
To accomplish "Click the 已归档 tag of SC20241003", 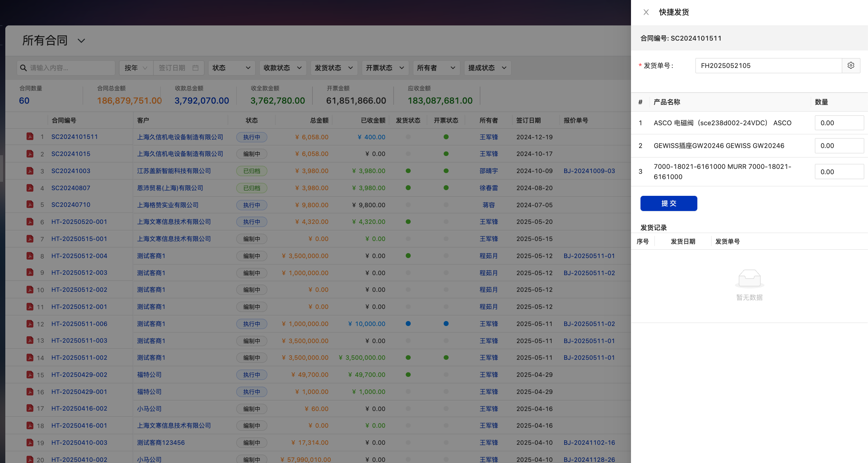I will (x=252, y=171).
